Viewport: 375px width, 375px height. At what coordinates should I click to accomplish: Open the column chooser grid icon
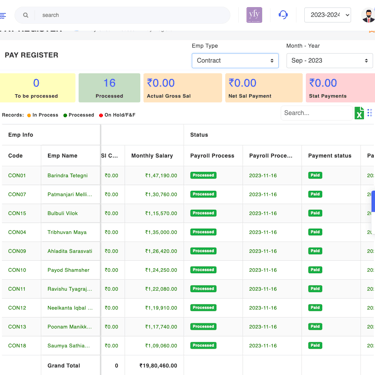[370, 113]
